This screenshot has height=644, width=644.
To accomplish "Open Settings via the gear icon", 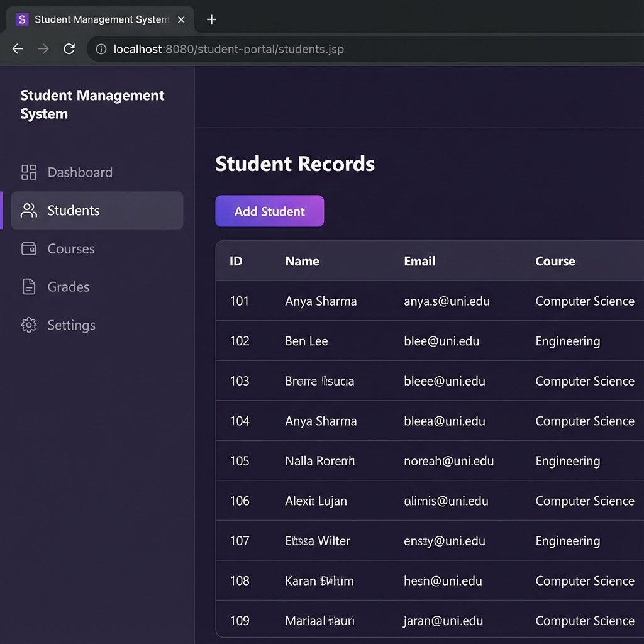I will (28, 325).
